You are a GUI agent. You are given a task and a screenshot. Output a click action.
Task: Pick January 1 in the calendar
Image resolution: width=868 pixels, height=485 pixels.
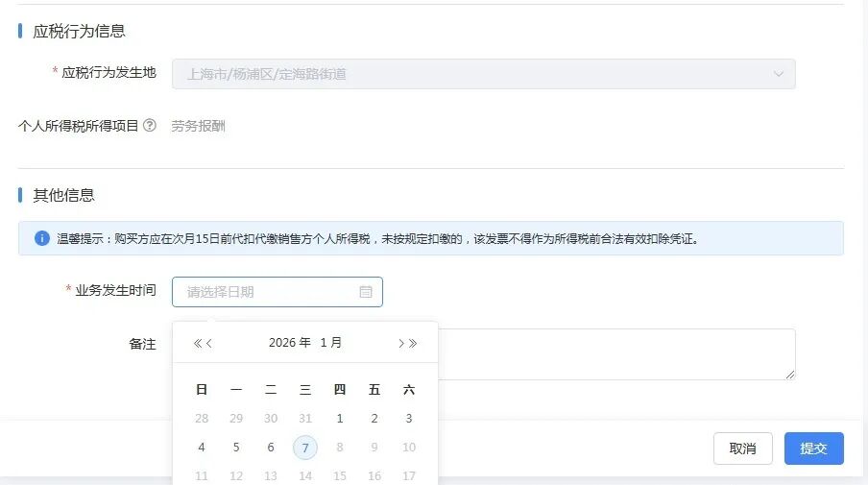point(340,419)
